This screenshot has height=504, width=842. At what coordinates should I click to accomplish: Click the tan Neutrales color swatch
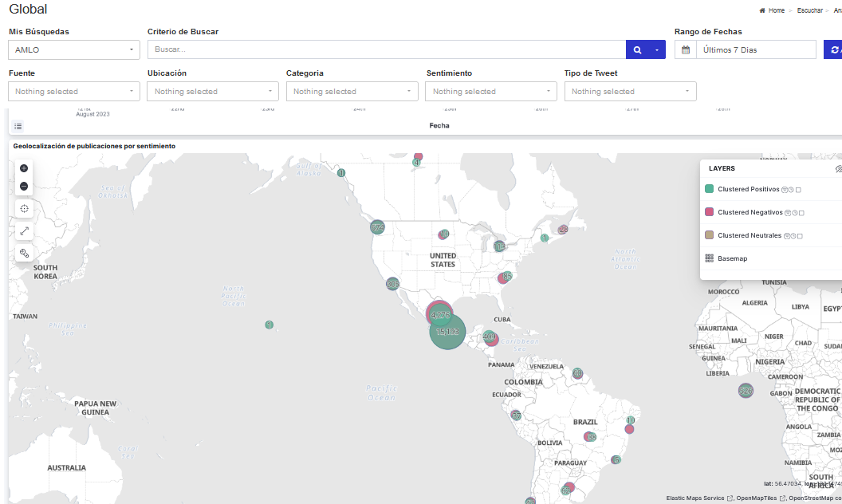coord(709,234)
